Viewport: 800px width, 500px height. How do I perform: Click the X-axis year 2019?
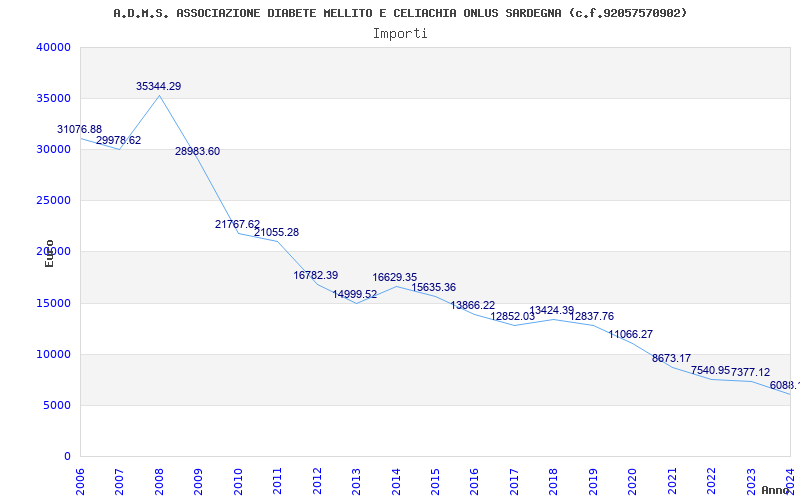click(x=593, y=481)
